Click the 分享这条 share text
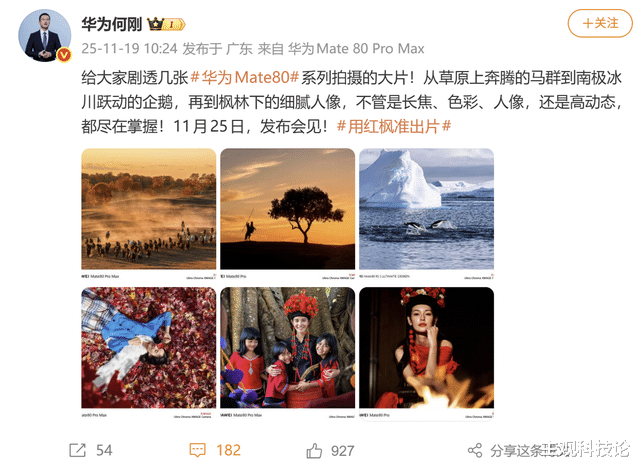The height and width of the screenshot is (470, 640). (516, 450)
